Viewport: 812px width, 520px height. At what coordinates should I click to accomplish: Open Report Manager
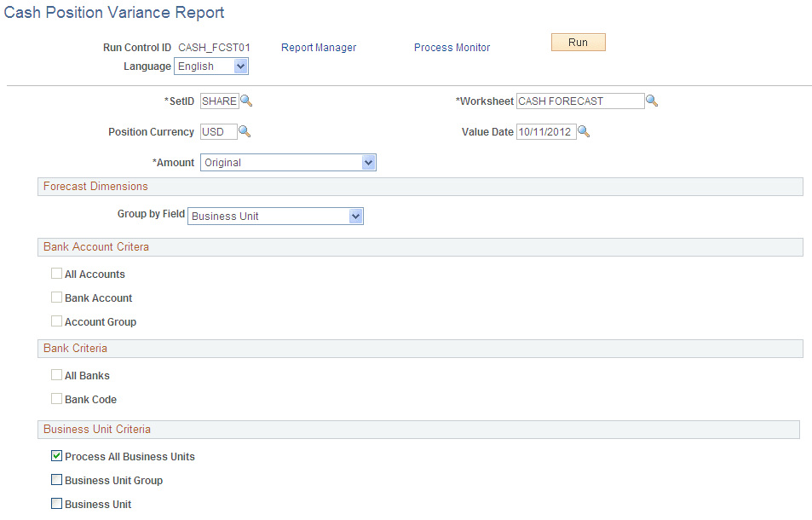click(318, 48)
